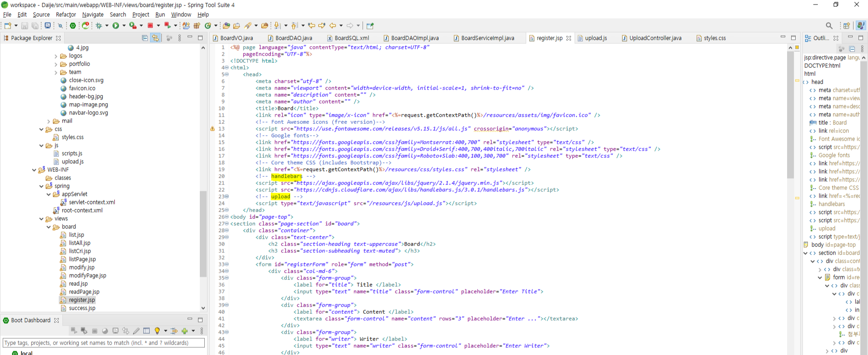Click the Run Last Tool coverage icon
Viewport: 868px width, 355px height.
(x=133, y=26)
